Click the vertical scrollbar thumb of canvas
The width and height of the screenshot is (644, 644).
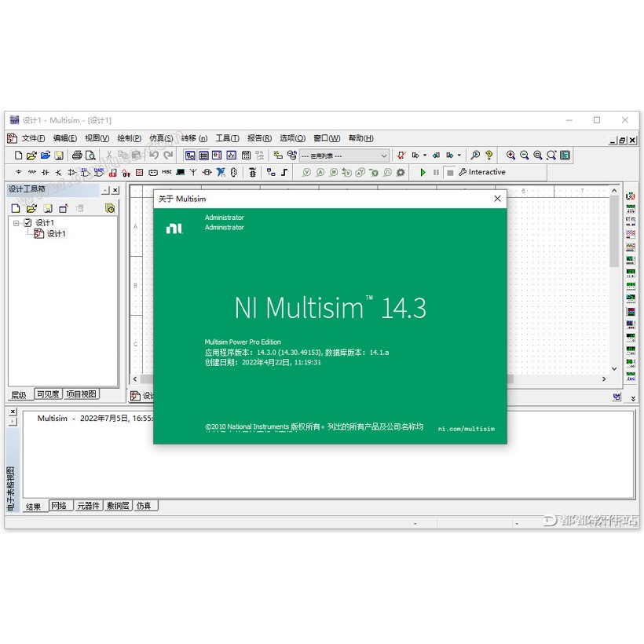tap(614, 231)
